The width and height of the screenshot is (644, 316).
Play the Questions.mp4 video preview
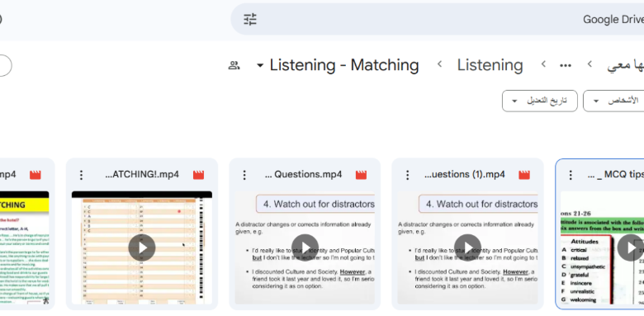click(305, 248)
